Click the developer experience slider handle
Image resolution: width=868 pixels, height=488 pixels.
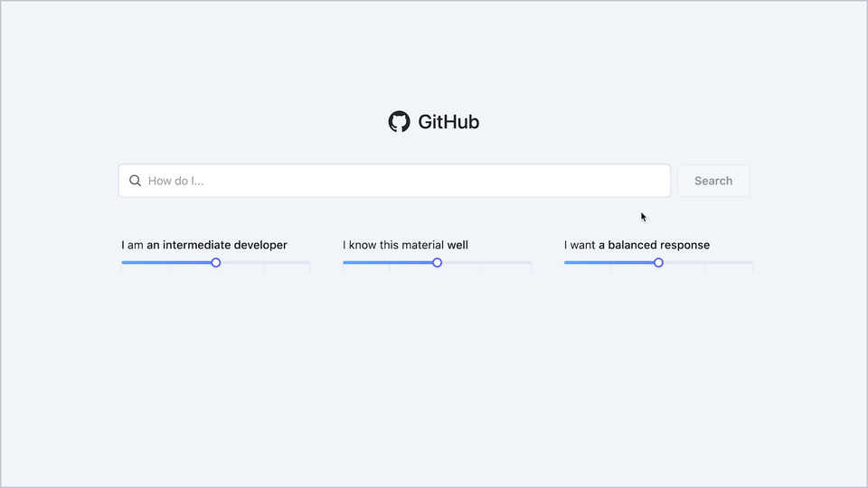[x=216, y=263]
